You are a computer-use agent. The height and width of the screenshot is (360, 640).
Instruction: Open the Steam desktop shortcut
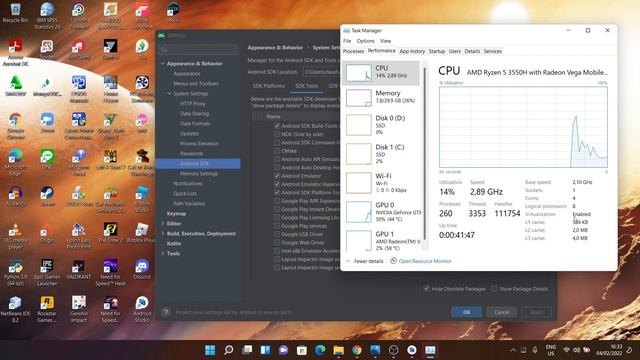pos(47,196)
